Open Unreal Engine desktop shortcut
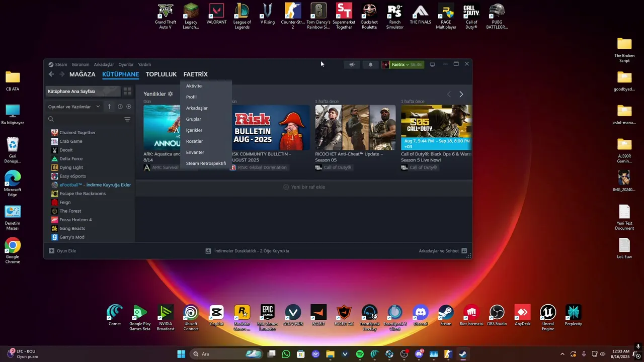 [548, 318]
